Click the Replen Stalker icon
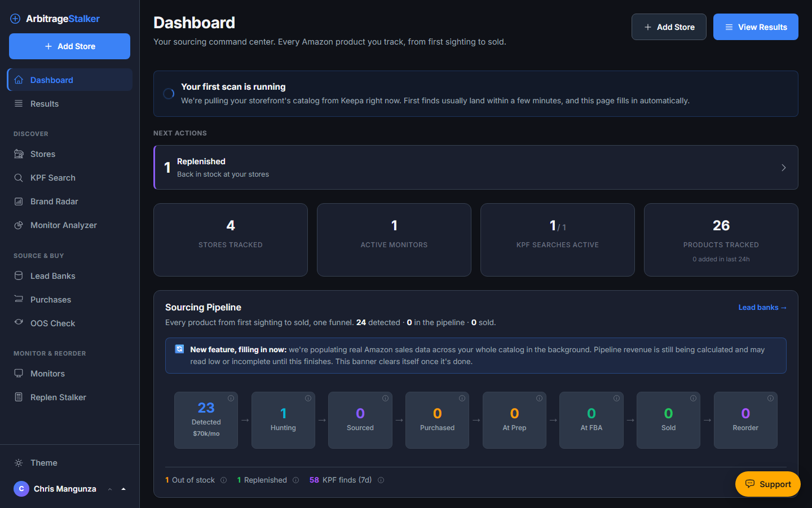 click(19, 397)
